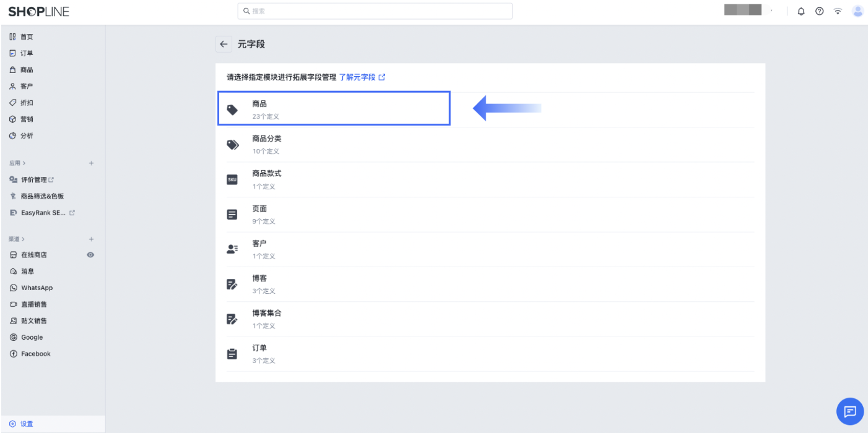Click the 设置 gear icon
The height and width of the screenshot is (433, 868).
coord(12,424)
